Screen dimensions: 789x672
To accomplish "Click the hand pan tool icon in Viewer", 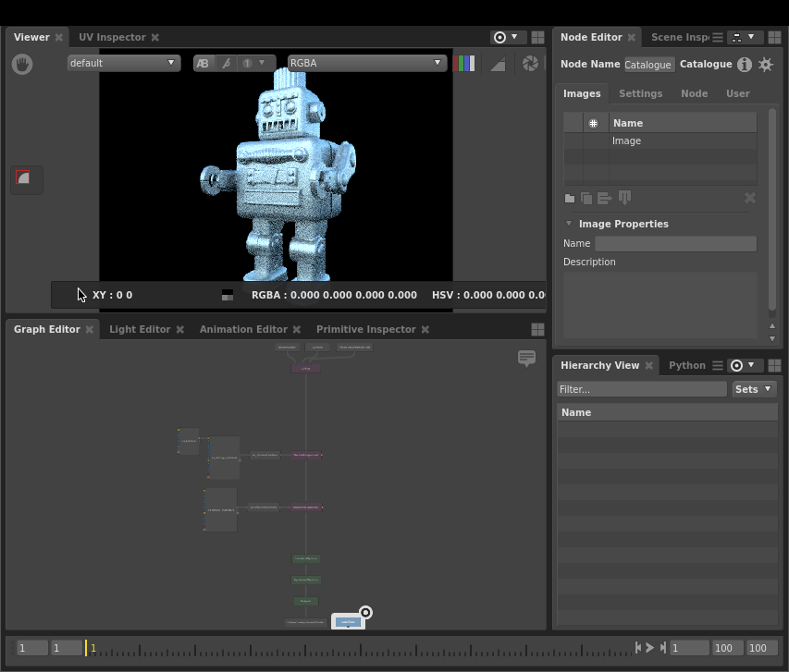I will click(x=22, y=64).
